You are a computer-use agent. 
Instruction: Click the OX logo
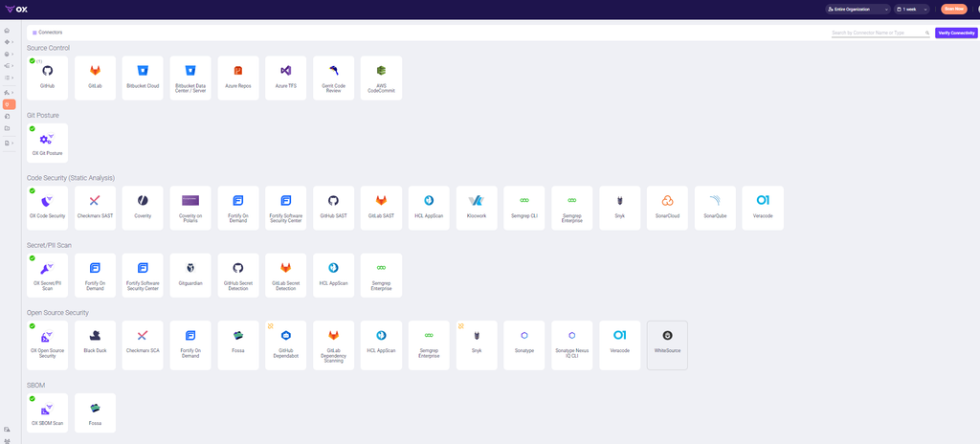tap(16, 9)
